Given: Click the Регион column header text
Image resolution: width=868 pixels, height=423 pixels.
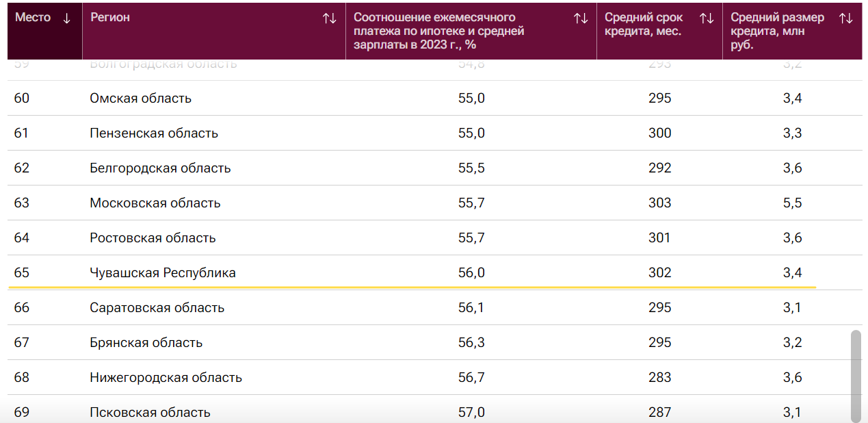Looking at the screenshot, I should (110, 18).
